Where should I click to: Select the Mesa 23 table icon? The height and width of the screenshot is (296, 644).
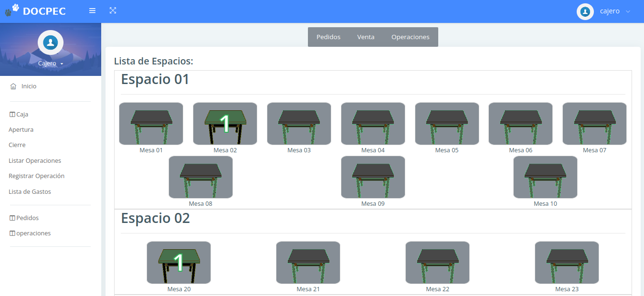[x=567, y=263]
